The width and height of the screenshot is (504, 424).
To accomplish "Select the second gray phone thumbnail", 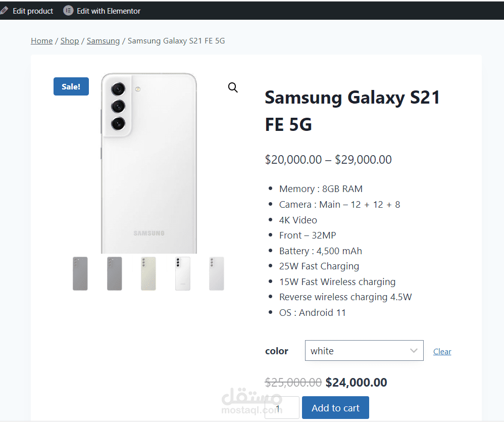I will [115, 273].
